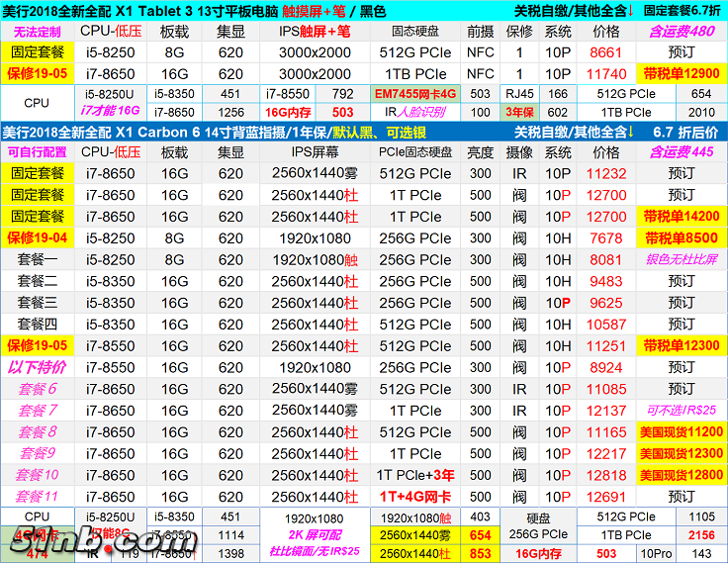Screen dimensions: 728x563
Task: Click the price '10587'
Action: click(606, 324)
